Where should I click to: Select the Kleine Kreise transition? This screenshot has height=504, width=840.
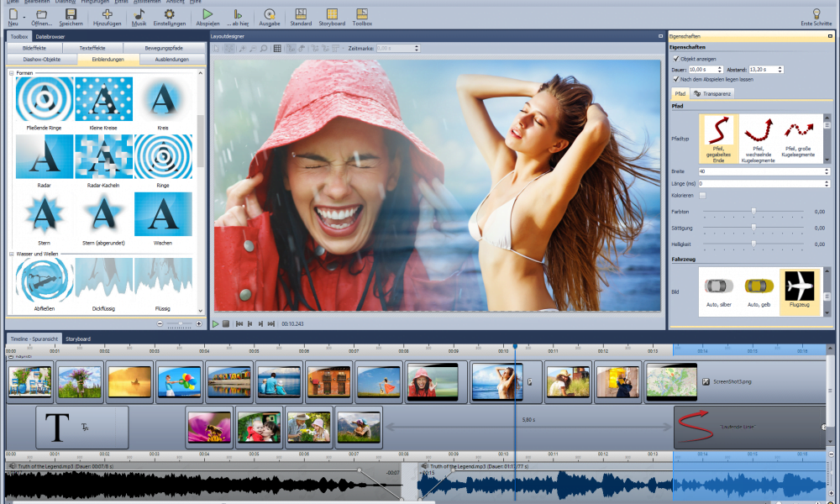[x=103, y=99]
